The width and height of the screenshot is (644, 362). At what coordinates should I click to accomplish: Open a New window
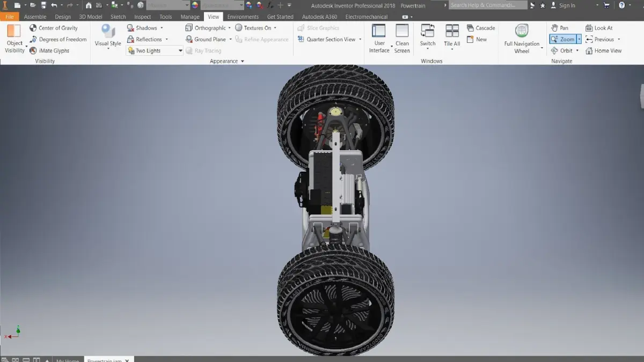point(477,39)
